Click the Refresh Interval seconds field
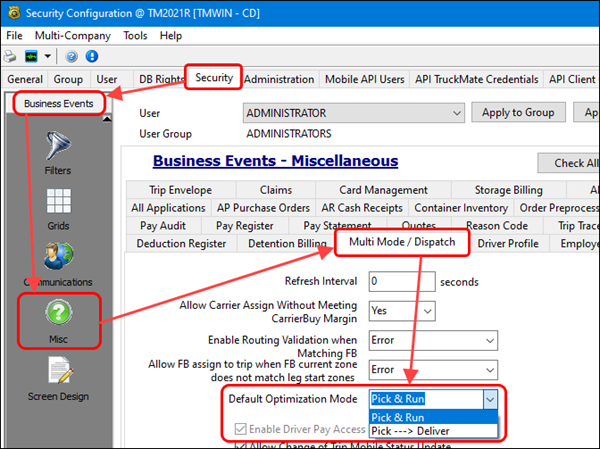The width and height of the screenshot is (600, 449). coord(401,282)
